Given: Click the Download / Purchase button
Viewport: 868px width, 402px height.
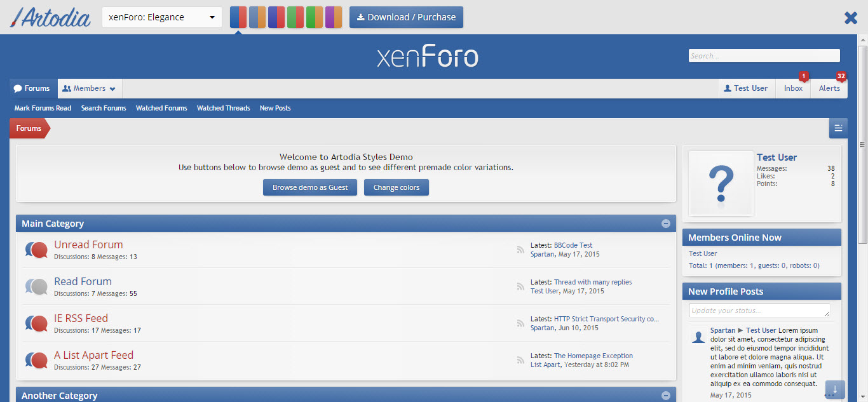Looking at the screenshot, I should click(x=406, y=17).
